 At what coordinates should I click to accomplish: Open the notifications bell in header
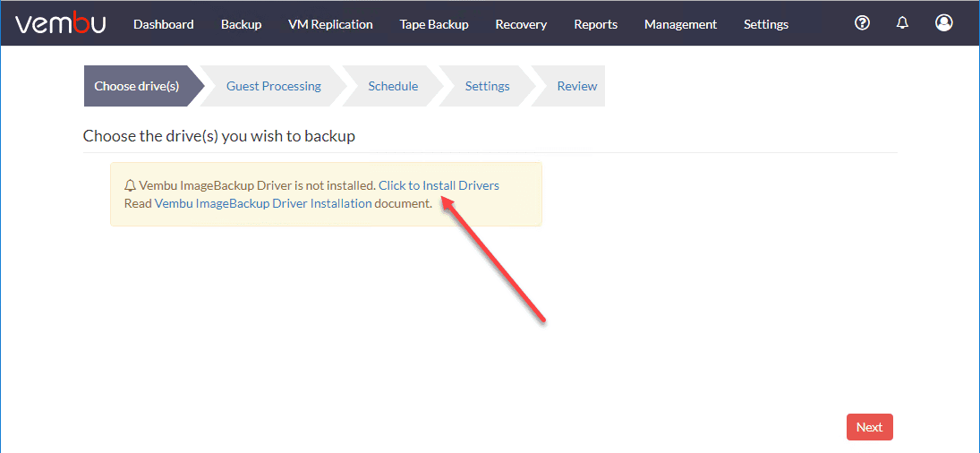[x=902, y=23]
